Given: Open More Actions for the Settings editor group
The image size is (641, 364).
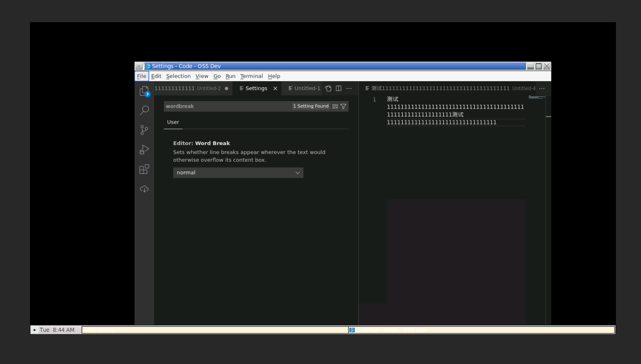Looking at the screenshot, I should pos(349,88).
